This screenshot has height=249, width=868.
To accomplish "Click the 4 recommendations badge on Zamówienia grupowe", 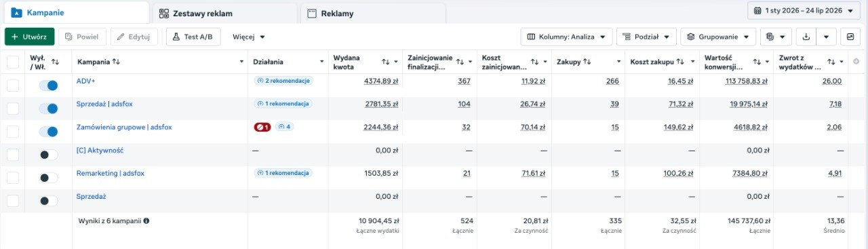I will tap(284, 127).
